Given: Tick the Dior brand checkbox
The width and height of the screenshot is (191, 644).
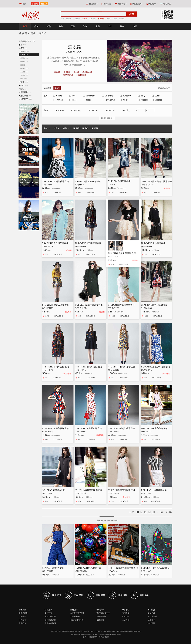Looking at the screenshot, I should coord(70,96).
